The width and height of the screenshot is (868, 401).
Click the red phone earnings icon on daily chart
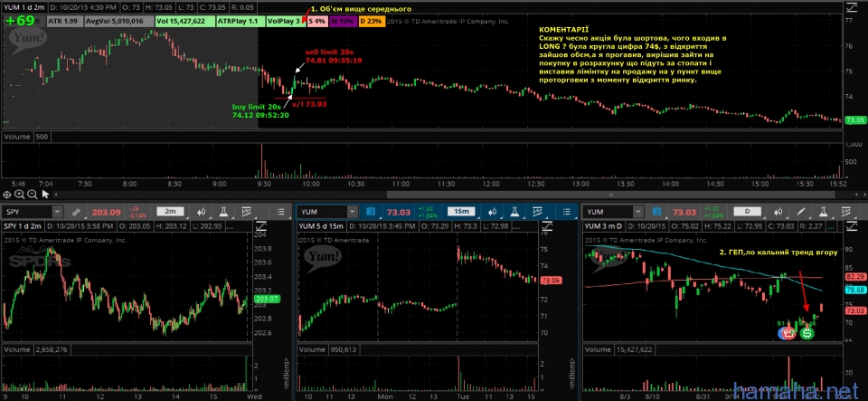click(788, 333)
